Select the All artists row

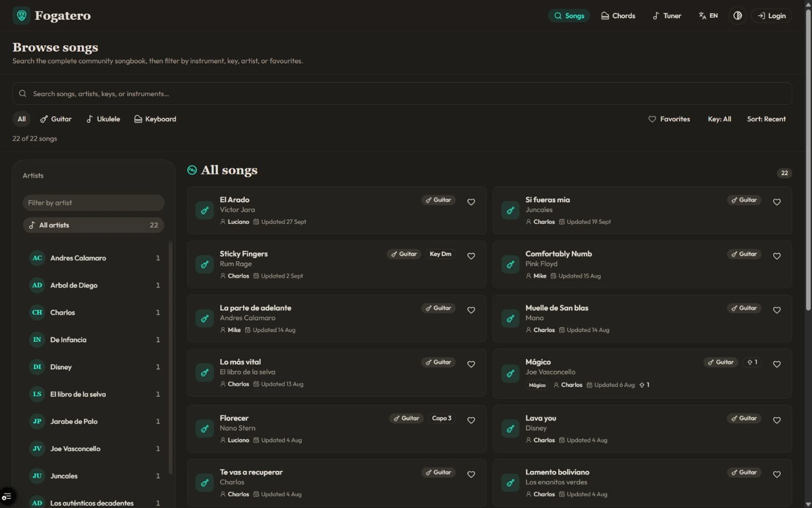pos(93,225)
